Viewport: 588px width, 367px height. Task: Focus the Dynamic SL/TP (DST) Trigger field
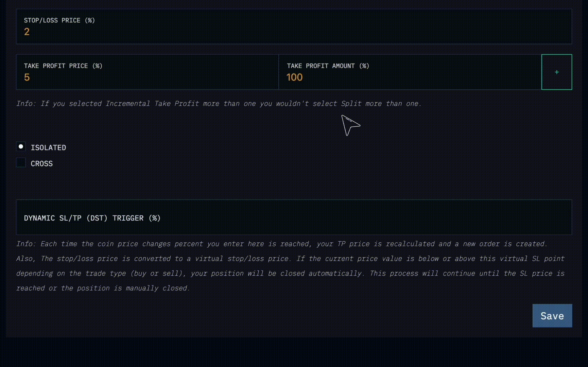click(294, 217)
